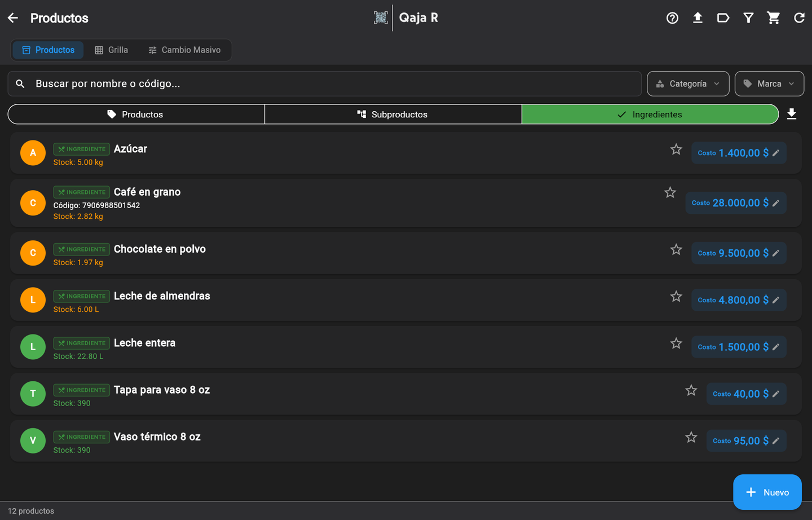Open the label tag icon in header
Viewport: 812px width, 520px height.
click(x=723, y=18)
